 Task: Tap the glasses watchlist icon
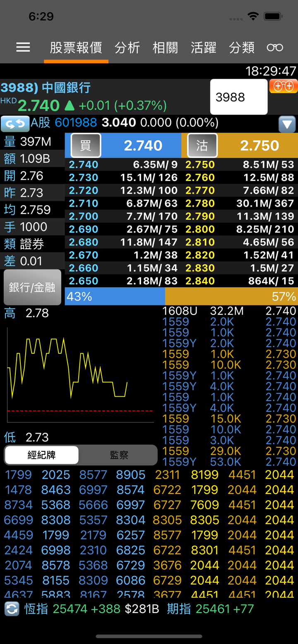pyautogui.click(x=275, y=48)
